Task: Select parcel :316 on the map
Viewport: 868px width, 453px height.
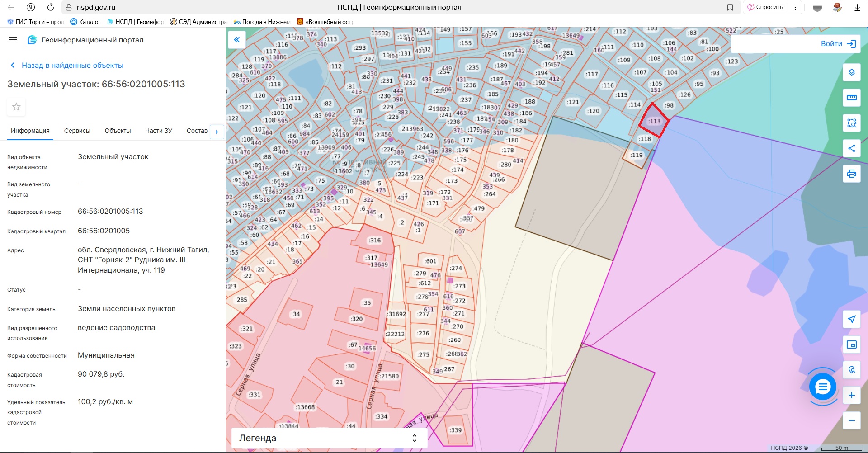Action: [374, 241]
